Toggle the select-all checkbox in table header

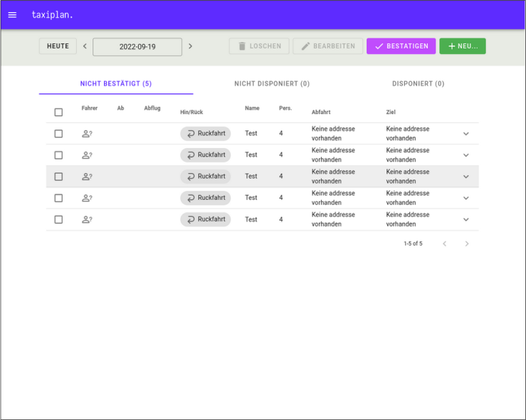pos(58,112)
